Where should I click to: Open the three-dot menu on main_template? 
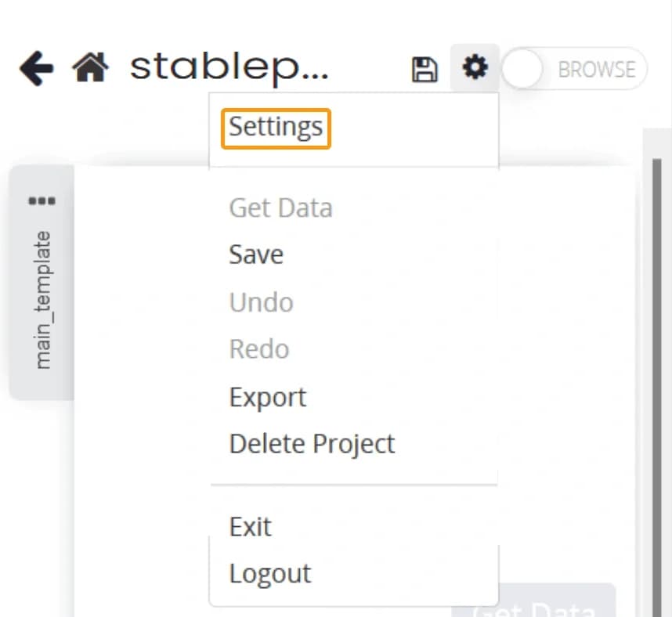tap(42, 200)
